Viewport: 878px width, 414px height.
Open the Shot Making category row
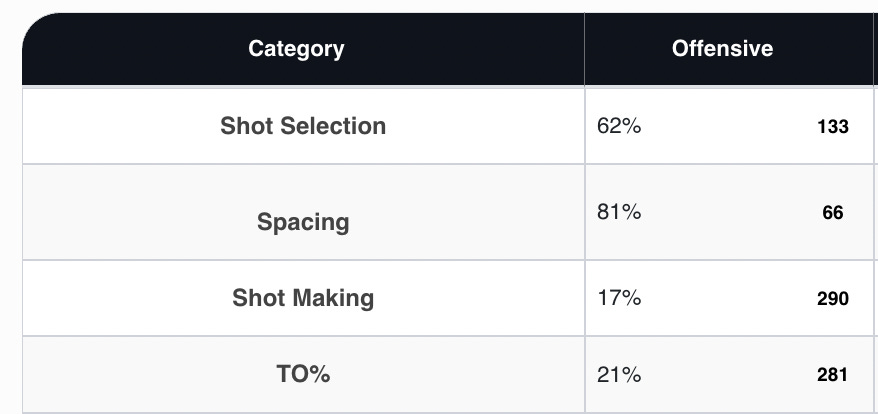pos(303,298)
